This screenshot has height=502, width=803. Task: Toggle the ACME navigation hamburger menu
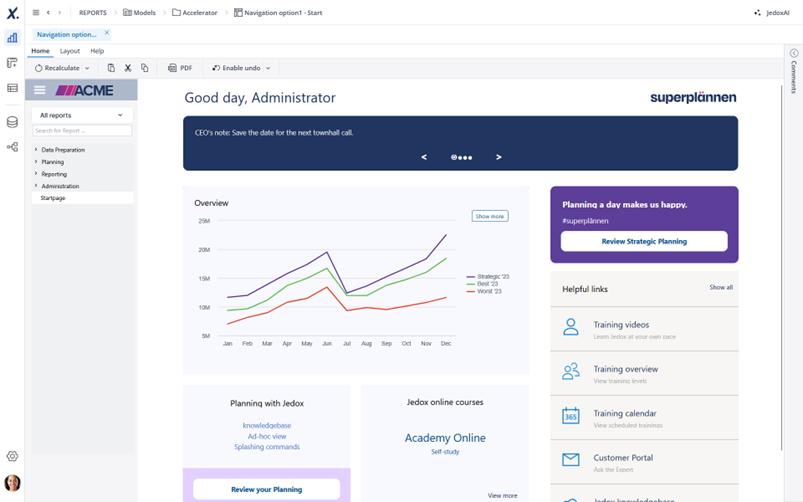pyautogui.click(x=39, y=90)
